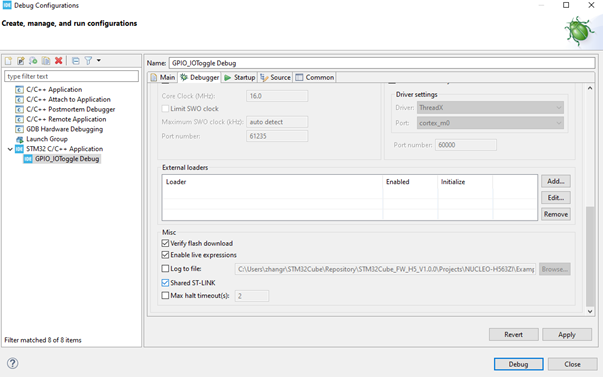Toggle Verify flash download checkbox
The width and height of the screenshot is (603, 377).
pos(165,243)
